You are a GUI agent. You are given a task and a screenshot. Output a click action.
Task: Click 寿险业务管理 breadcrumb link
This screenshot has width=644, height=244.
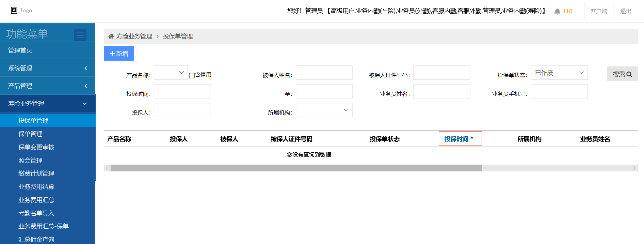134,36
